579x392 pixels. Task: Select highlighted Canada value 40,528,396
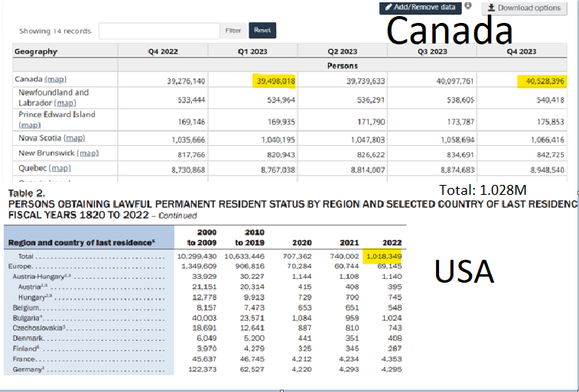click(x=544, y=81)
